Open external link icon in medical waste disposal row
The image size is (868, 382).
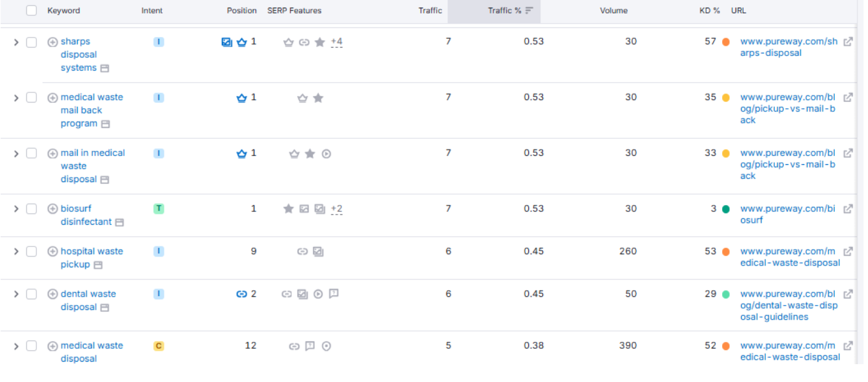point(848,346)
